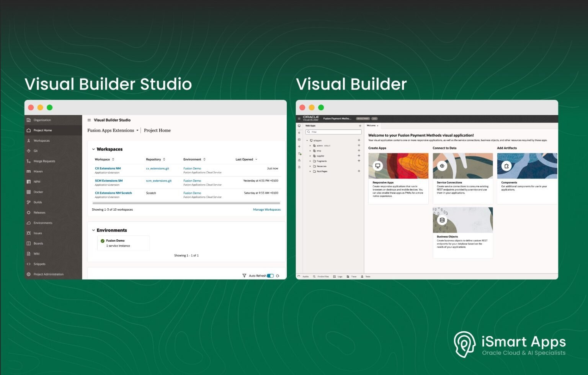
Task: Open the CX Extensions NM workspace
Action: coord(108,169)
